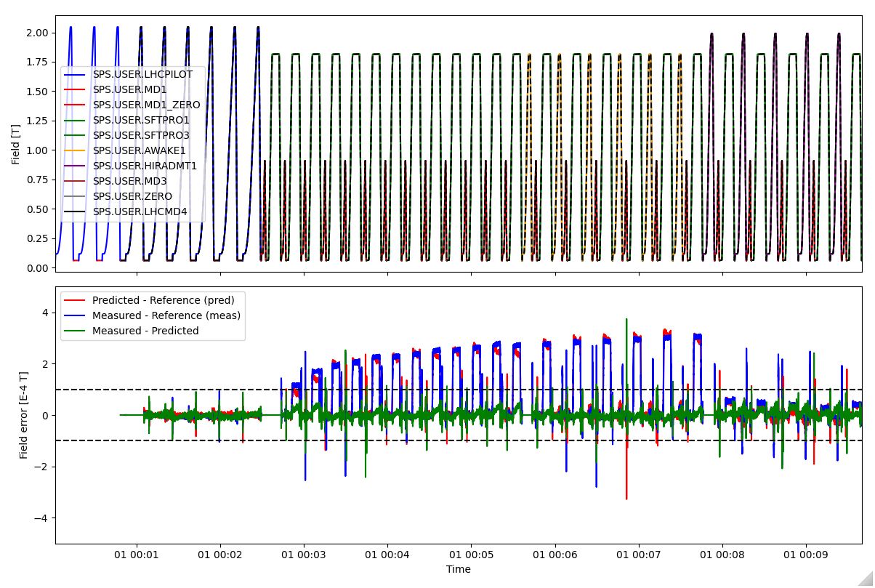Click the gray SPS.USER.ZERO legend line
The height and width of the screenshot is (588, 875).
[76, 196]
